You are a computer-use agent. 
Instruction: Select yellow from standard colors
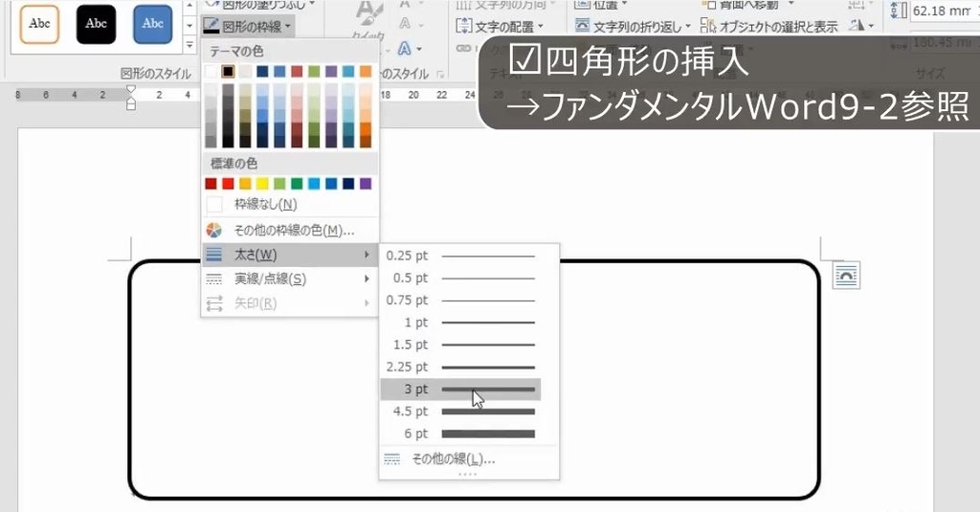[262, 183]
